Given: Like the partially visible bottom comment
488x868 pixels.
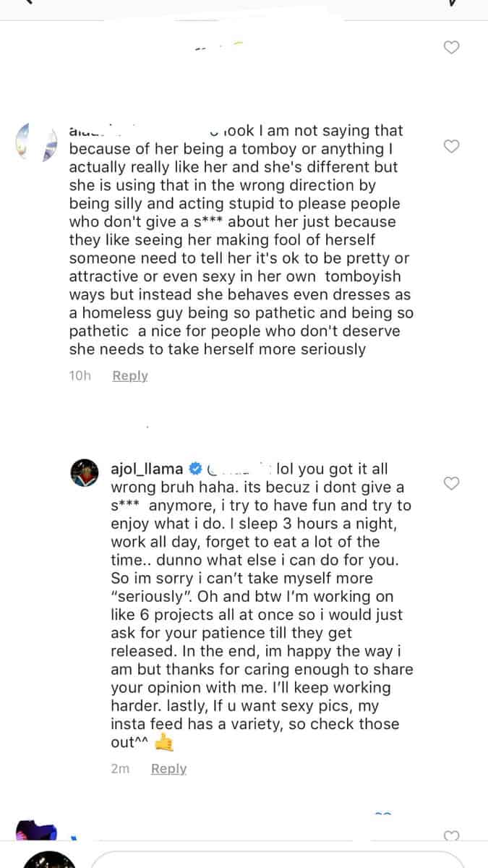Looking at the screenshot, I should [x=451, y=836].
